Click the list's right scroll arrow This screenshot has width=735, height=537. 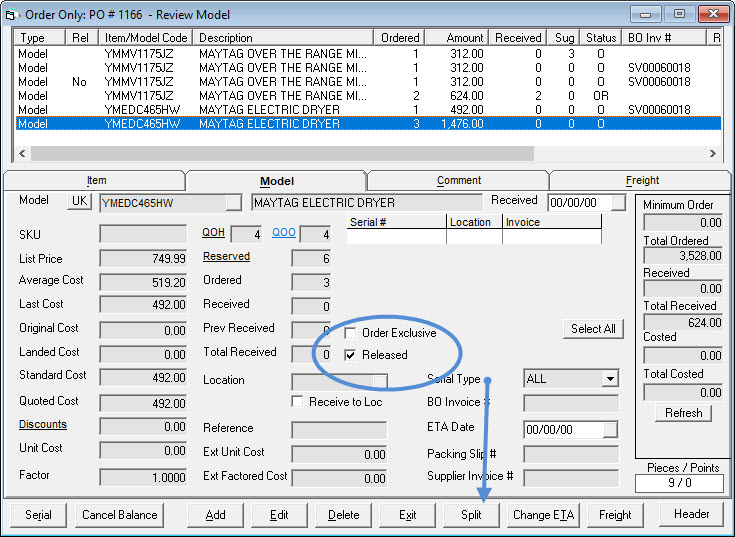(712, 153)
